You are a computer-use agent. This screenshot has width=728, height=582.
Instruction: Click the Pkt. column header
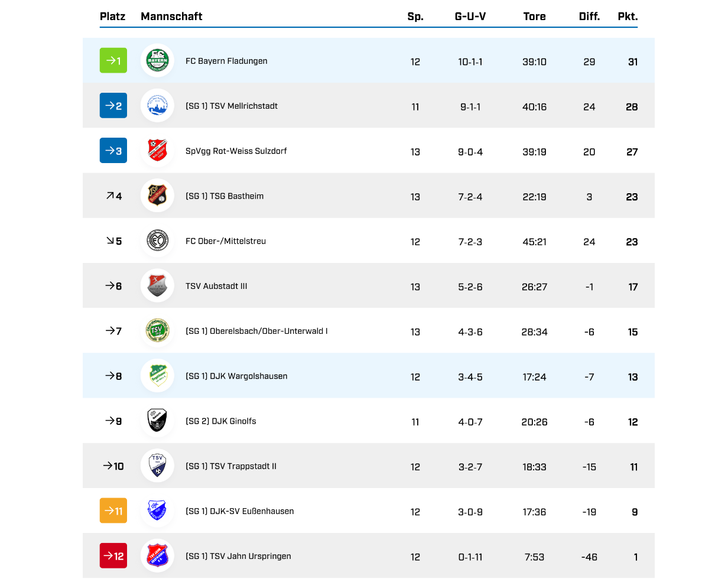tap(628, 17)
